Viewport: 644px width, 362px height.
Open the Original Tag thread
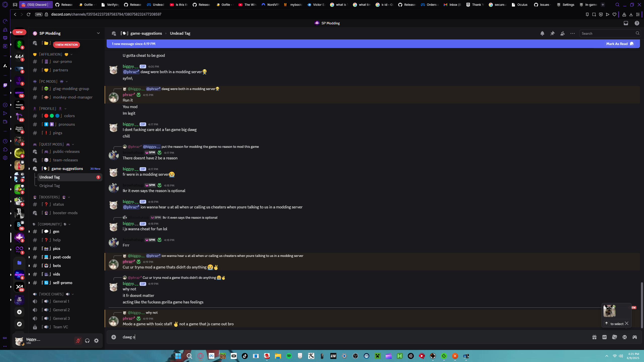tap(50, 186)
